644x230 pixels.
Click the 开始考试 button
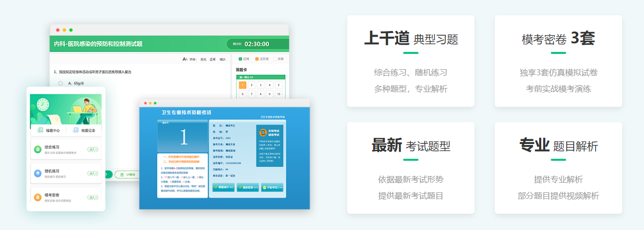tap(272, 187)
